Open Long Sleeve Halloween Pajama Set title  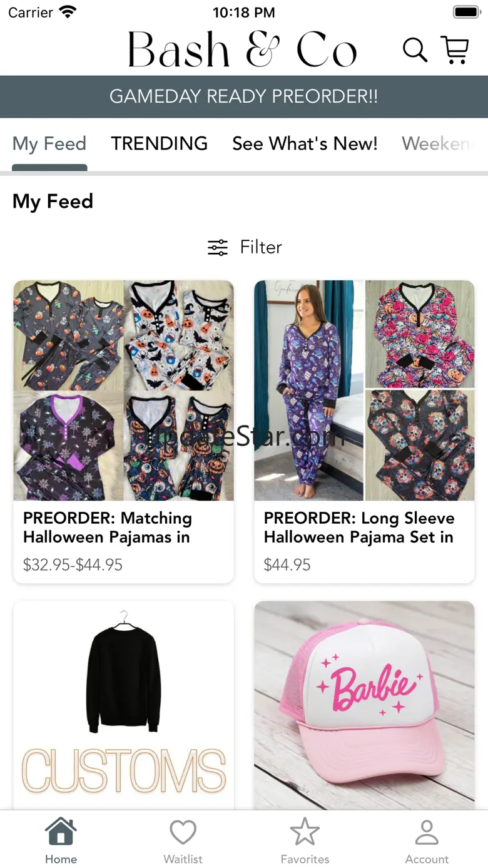coord(358,528)
